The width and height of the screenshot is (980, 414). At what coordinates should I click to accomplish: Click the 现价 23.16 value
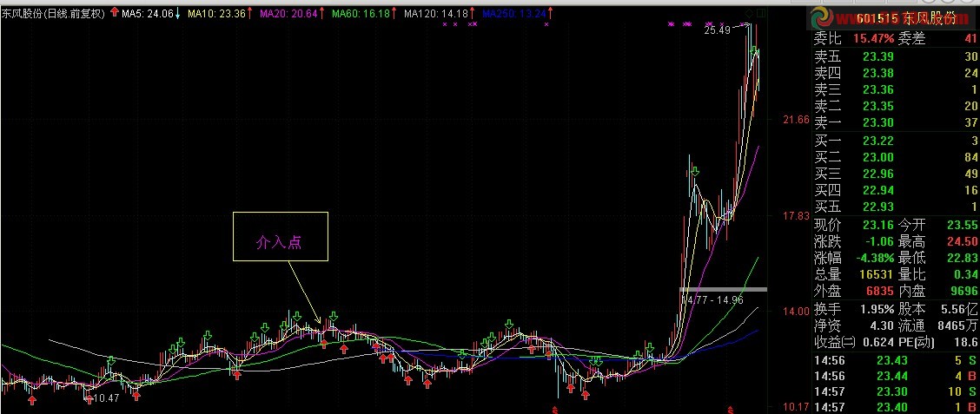coord(878,225)
